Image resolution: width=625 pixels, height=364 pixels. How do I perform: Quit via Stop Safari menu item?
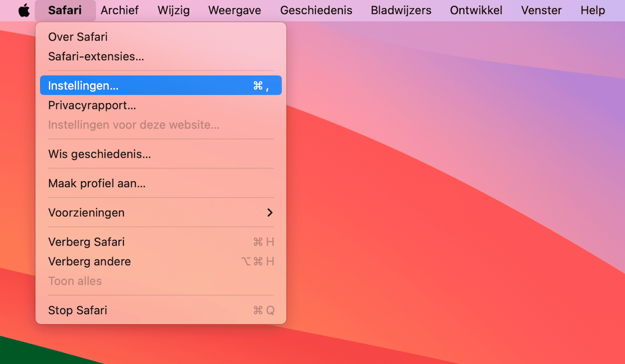tap(78, 310)
